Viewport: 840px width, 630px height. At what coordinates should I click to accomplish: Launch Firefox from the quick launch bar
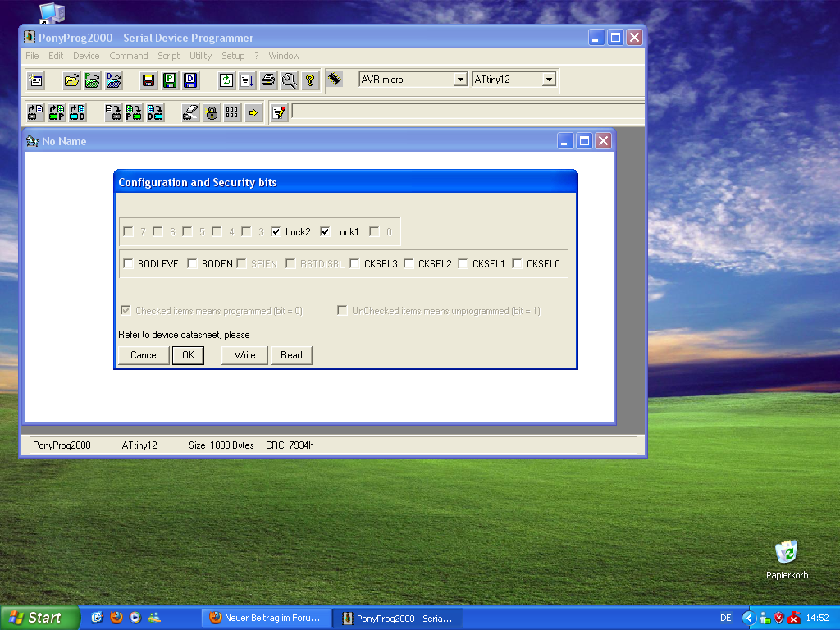click(116, 618)
